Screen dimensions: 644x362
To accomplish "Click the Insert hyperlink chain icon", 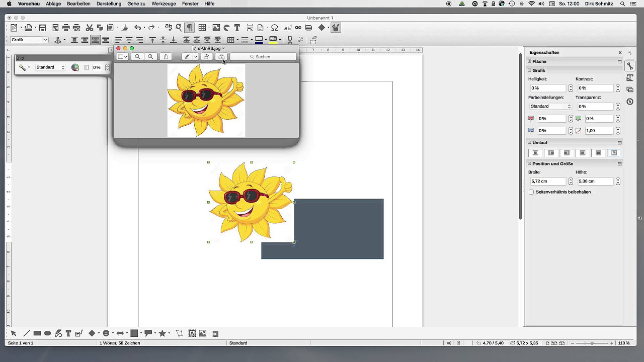I will pos(298,28).
